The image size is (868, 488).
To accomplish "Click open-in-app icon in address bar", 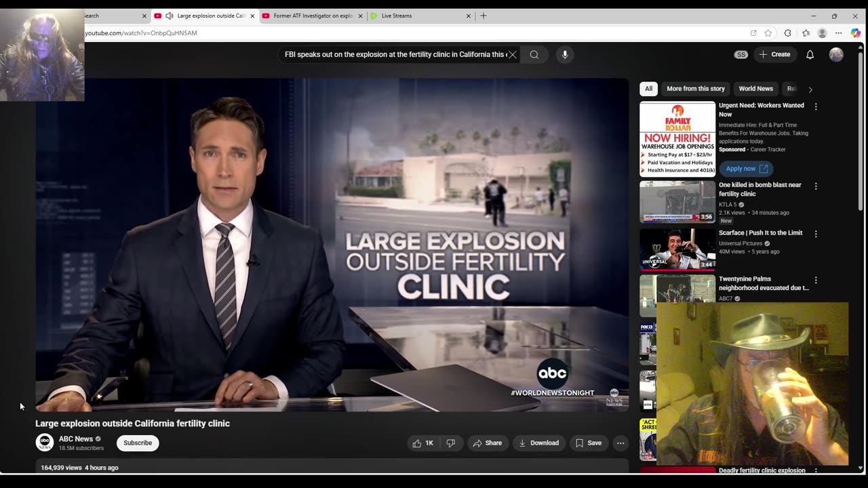I will click(x=753, y=33).
